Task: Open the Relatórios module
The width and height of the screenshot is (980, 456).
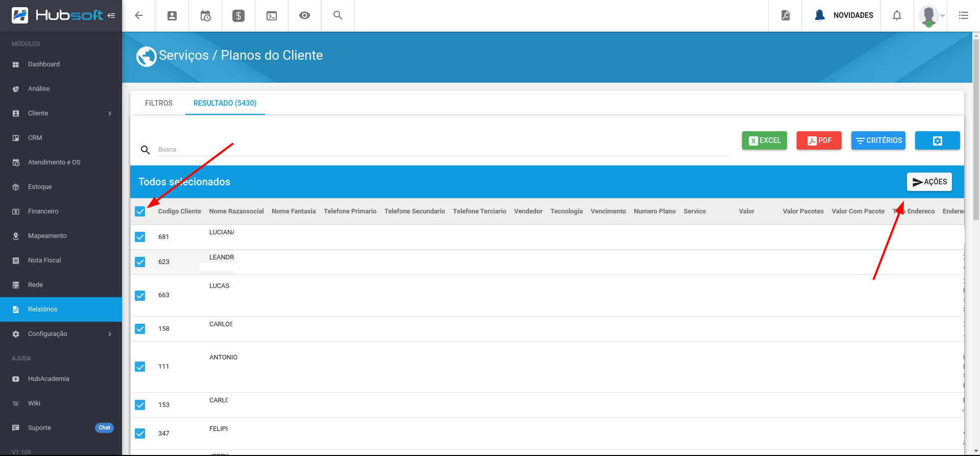Action: 61,309
